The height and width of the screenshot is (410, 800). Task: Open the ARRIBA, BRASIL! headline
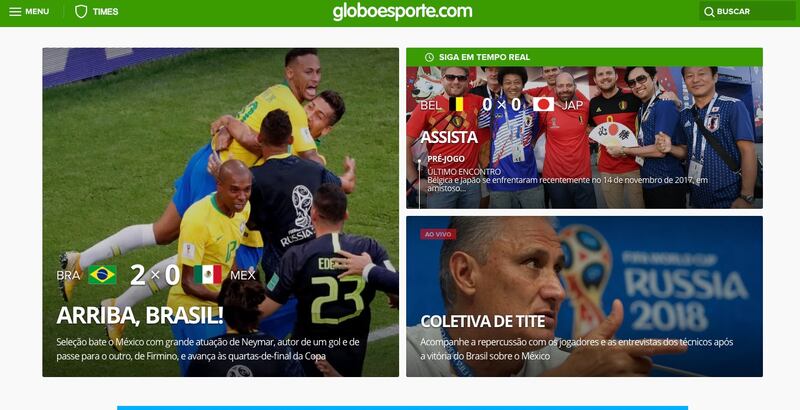(x=140, y=315)
